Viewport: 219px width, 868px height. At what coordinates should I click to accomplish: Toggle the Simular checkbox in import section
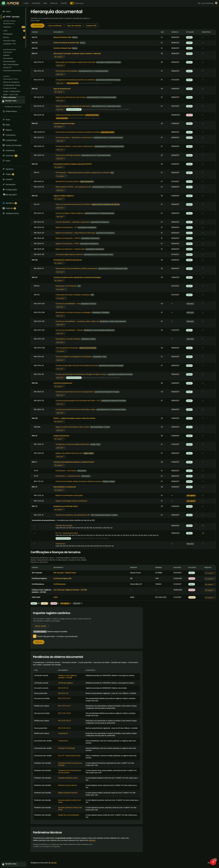click(x=35, y=636)
